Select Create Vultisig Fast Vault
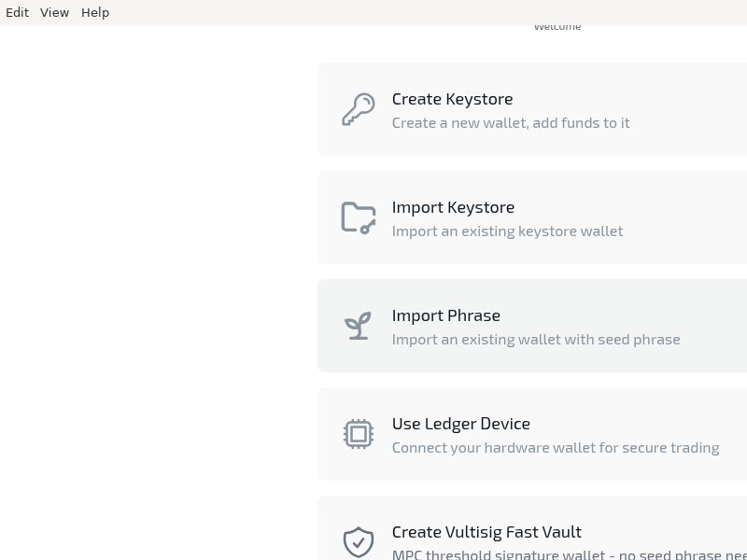747x560 pixels. [x=532, y=528]
